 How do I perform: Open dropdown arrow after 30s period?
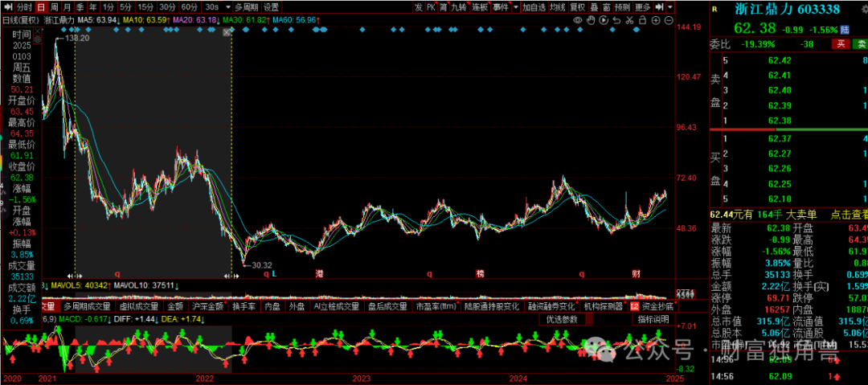(227, 7)
